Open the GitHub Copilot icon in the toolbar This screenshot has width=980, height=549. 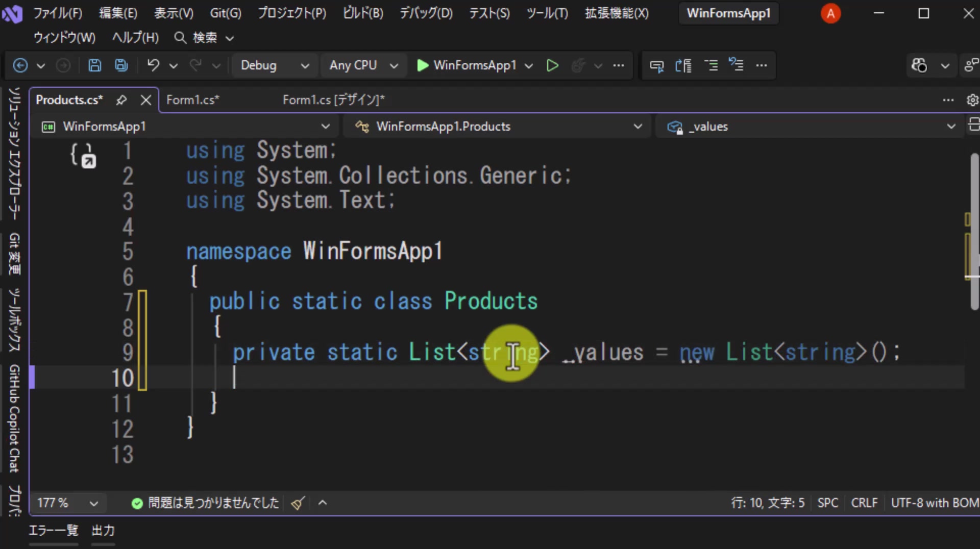919,65
